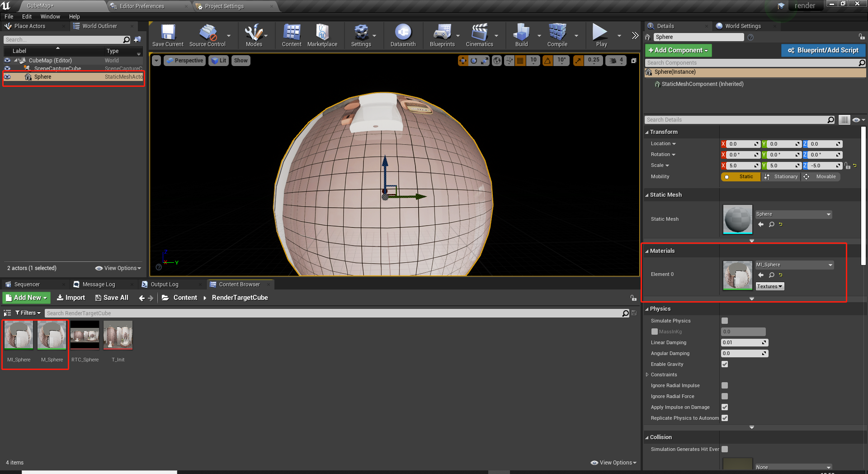Click the Blueprint/Add Script button
Image resolution: width=868 pixels, height=474 pixels.
click(x=823, y=50)
